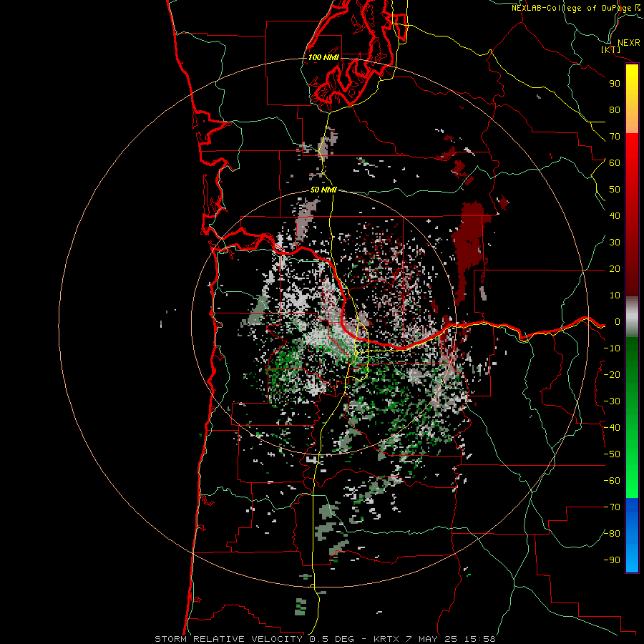Image resolution: width=644 pixels, height=644 pixels.
Task: Click the -40 scale value
Action: [612, 428]
